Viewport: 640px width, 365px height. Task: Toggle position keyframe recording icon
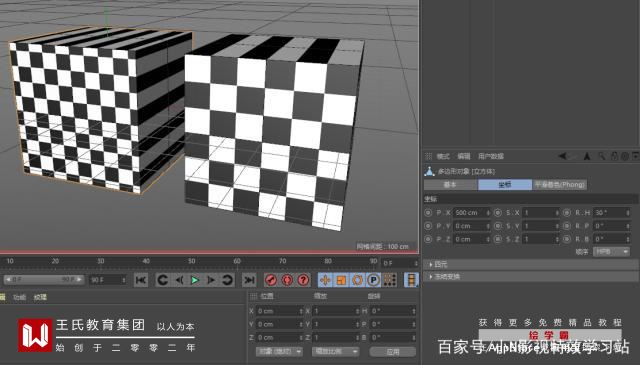tap(325, 280)
